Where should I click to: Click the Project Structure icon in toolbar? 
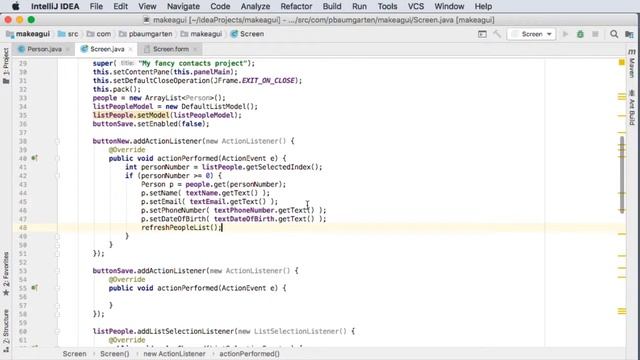[x=629, y=34]
